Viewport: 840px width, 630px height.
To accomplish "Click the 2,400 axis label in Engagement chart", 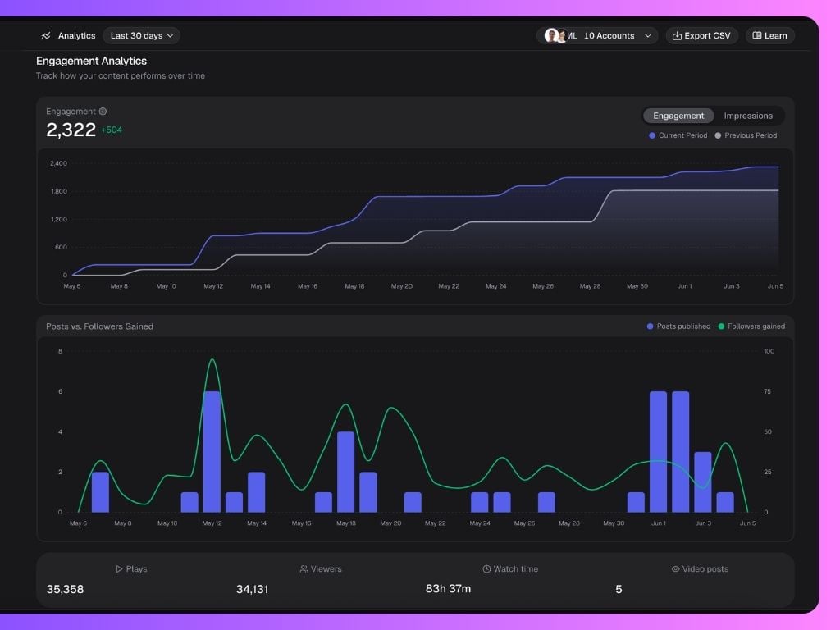I will (x=58, y=163).
